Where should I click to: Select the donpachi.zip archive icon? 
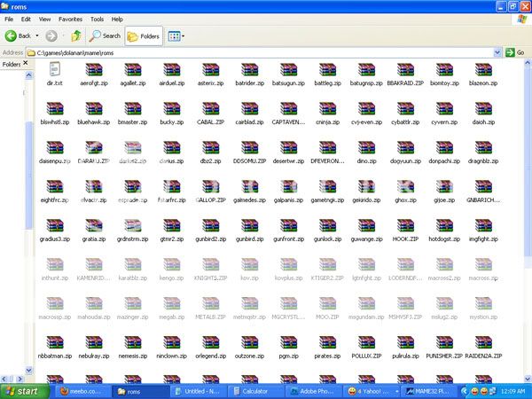(x=444, y=147)
